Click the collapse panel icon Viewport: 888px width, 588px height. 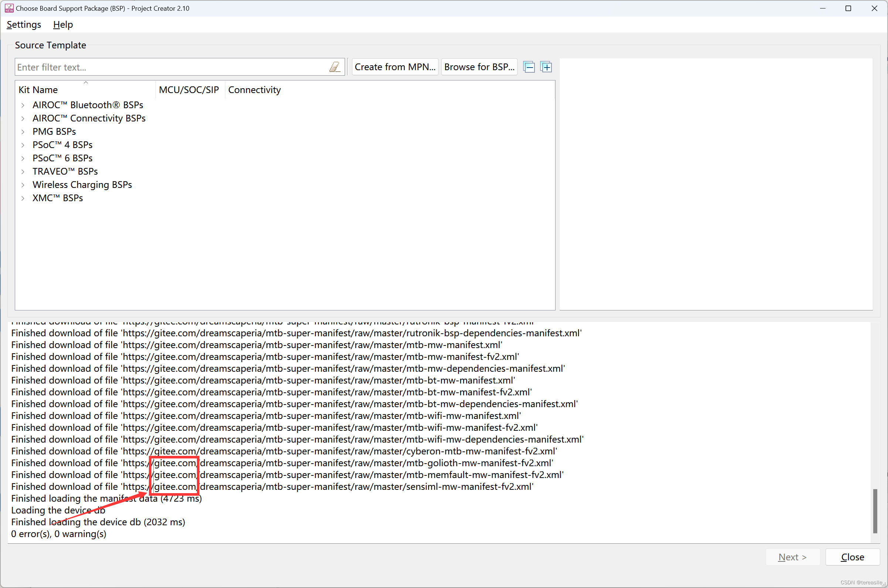pyautogui.click(x=529, y=67)
